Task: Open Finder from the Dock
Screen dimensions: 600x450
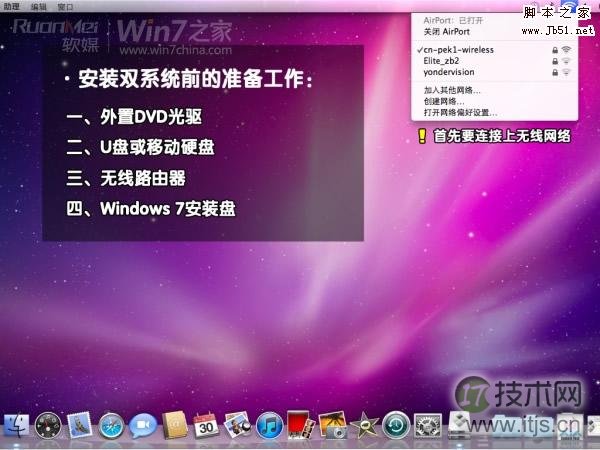Action: [16, 426]
